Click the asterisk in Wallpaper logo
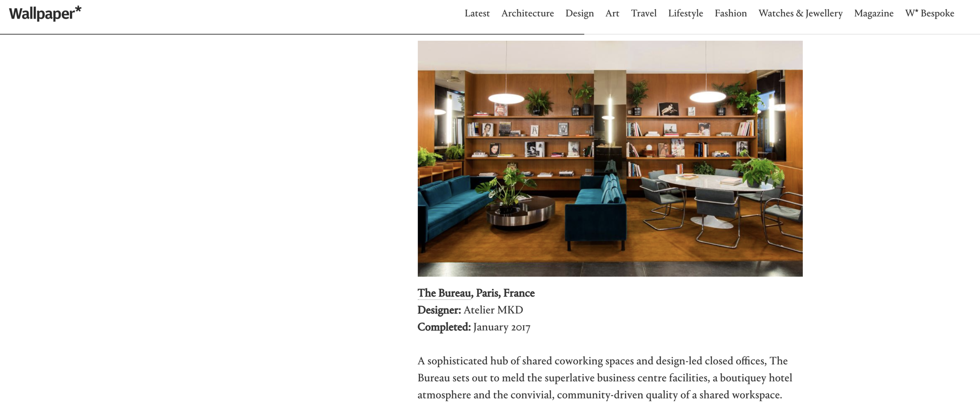This screenshot has height=417, width=980. 78,9
